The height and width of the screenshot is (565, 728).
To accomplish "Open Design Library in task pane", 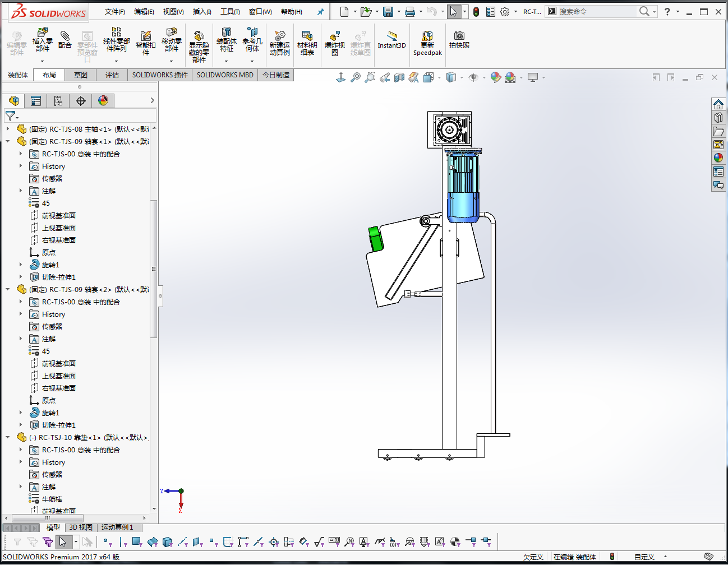I will [x=718, y=118].
